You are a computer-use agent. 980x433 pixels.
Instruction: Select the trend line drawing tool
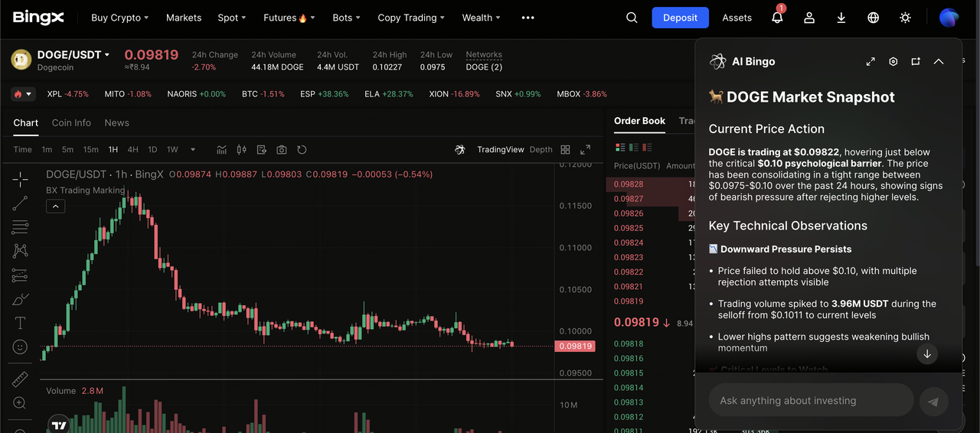(x=20, y=203)
